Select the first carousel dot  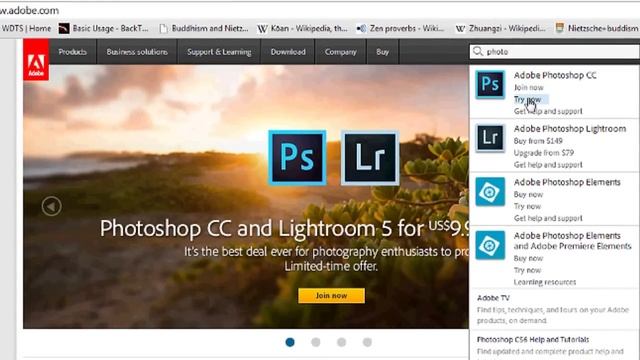[x=290, y=342]
